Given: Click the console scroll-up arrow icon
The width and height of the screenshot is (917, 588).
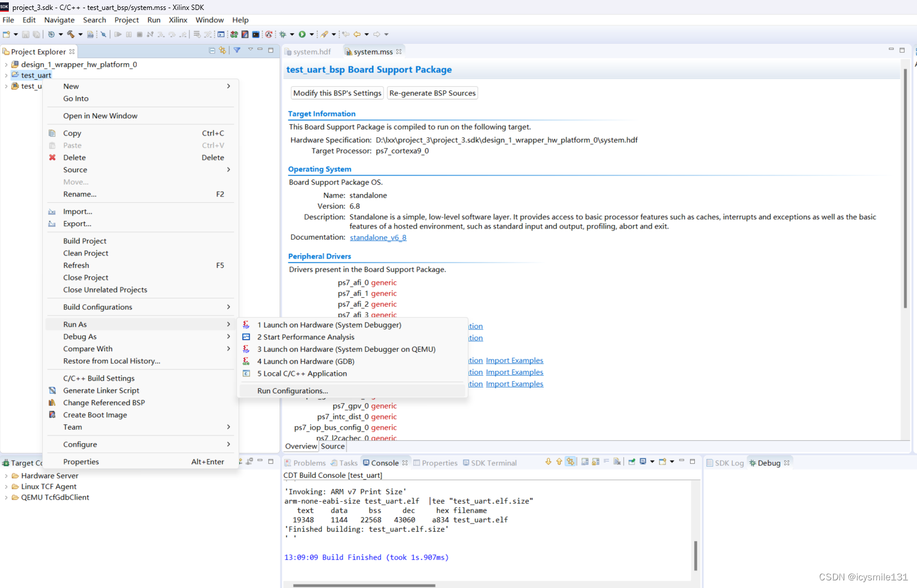Looking at the screenshot, I should [x=559, y=462].
